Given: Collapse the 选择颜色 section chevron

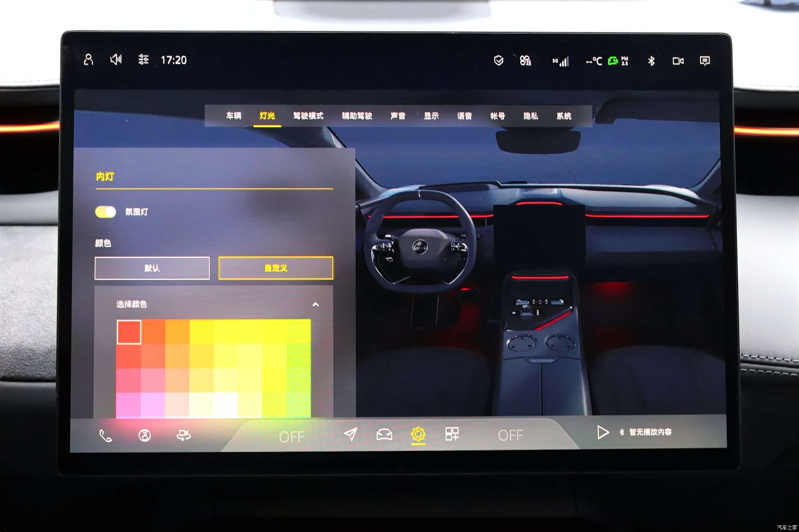Looking at the screenshot, I should pyautogui.click(x=316, y=304).
